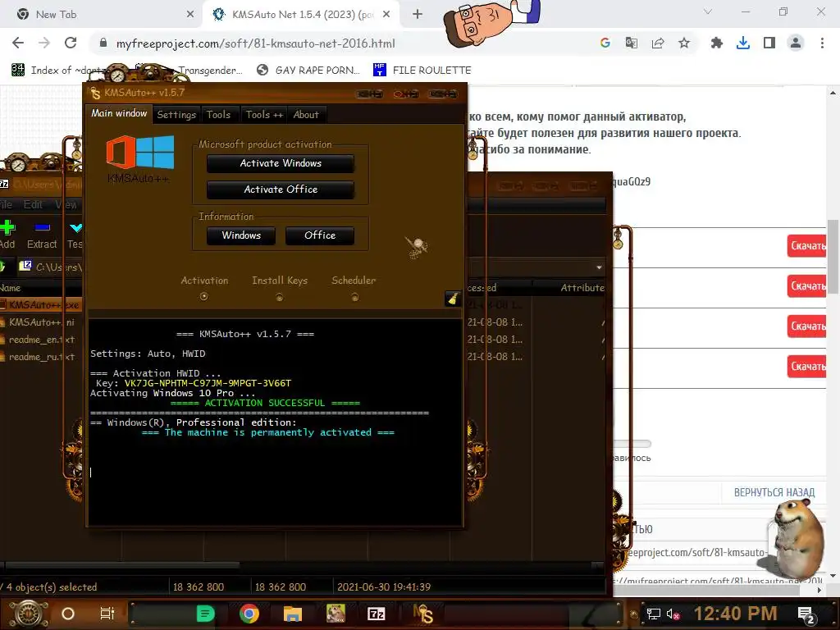
Task: Click the ВЕРНУТЬСЯ НАЗАД link
Action: [x=774, y=492]
